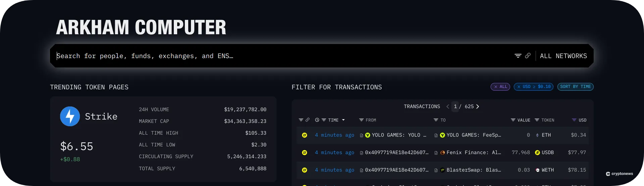Viewport: 644px width, 186px height.
Task: Click the ALL TIME HIGH value $105.33
Action: [x=256, y=133]
